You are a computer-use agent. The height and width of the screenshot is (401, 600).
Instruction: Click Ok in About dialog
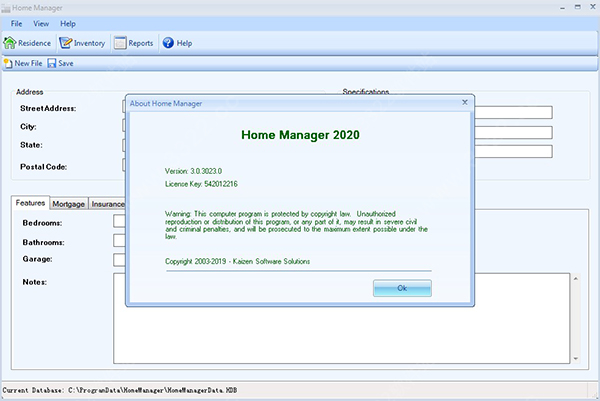point(402,288)
